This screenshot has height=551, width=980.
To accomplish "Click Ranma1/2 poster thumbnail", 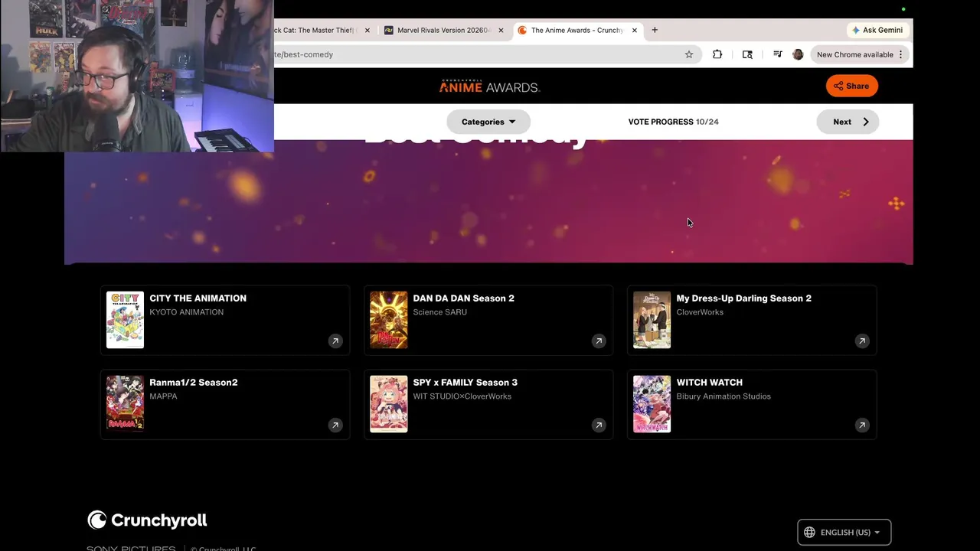I will click(x=125, y=404).
